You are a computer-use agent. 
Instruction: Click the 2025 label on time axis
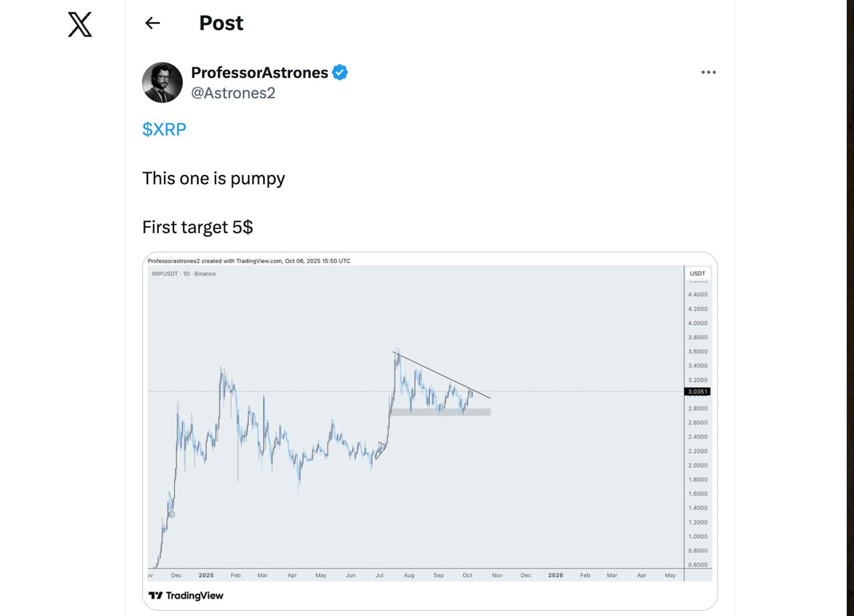(x=205, y=575)
